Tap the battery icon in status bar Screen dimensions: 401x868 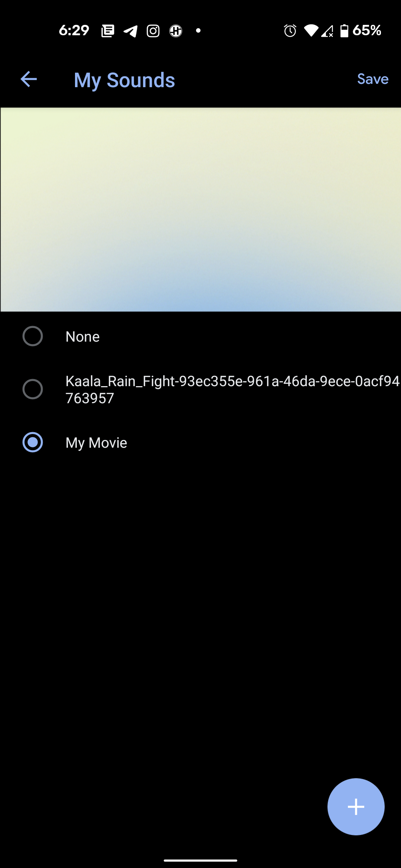point(345,31)
